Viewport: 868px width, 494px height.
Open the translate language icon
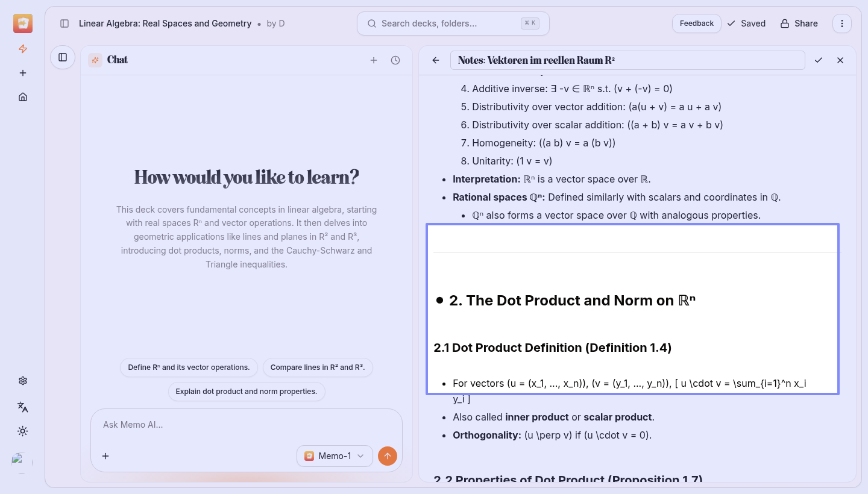pos(23,407)
